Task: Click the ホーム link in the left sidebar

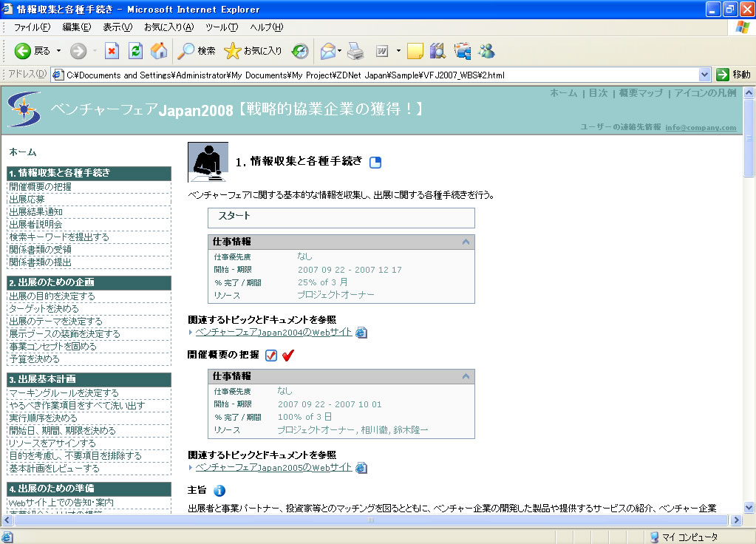Action: [23, 152]
